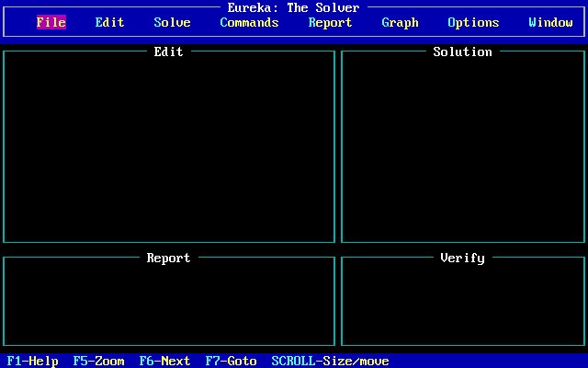Screen dimensions: 588x368
Task: Open the Report menu in menu bar
Action: tap(330, 22)
